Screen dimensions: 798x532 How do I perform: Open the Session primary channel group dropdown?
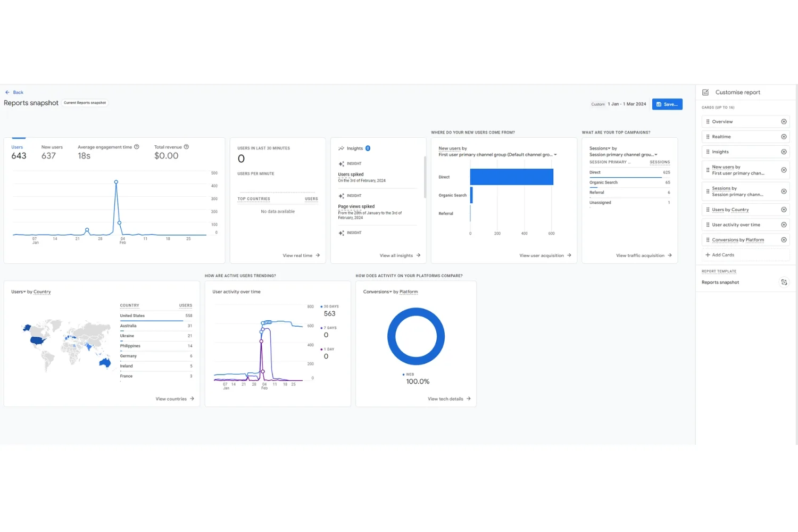point(656,155)
